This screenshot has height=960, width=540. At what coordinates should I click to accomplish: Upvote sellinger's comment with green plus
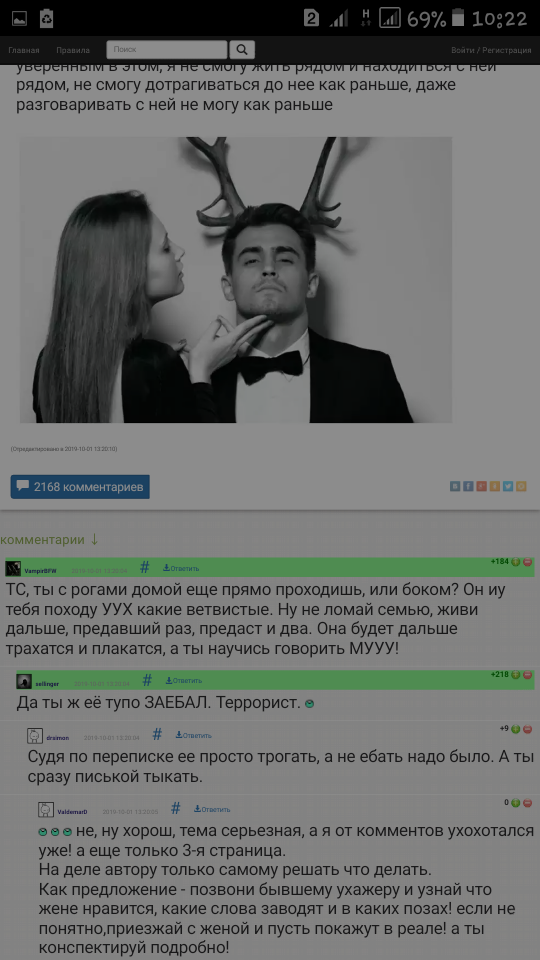click(x=516, y=675)
